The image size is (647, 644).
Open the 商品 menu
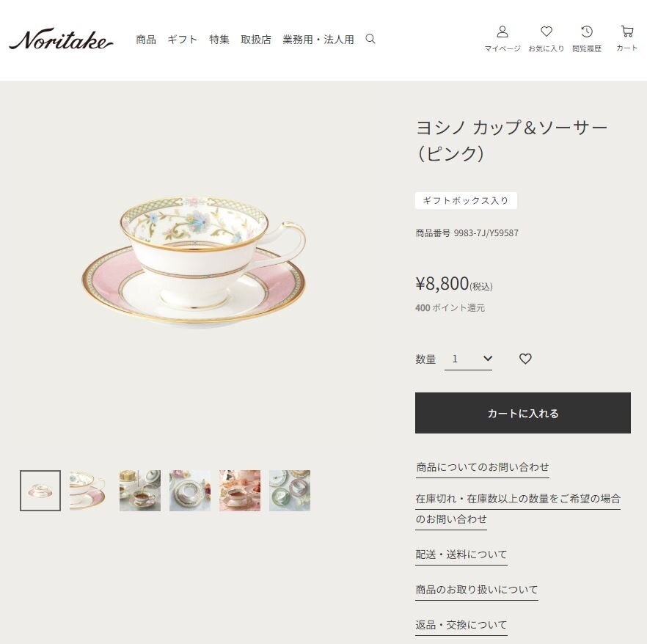146,40
